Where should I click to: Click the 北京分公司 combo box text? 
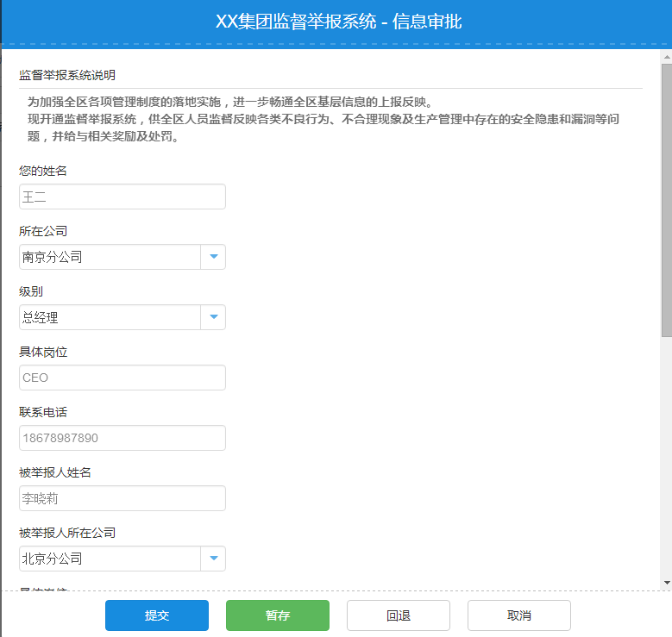click(110, 559)
